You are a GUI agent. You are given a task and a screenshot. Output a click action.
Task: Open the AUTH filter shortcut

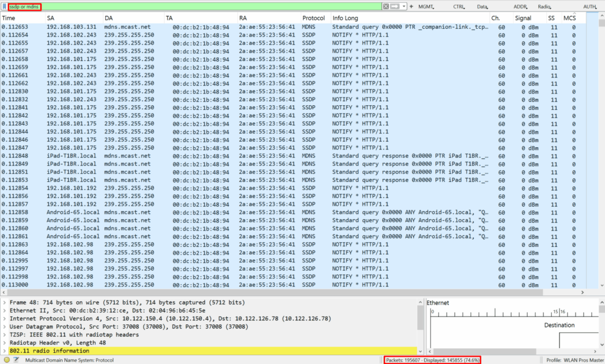[x=590, y=6]
